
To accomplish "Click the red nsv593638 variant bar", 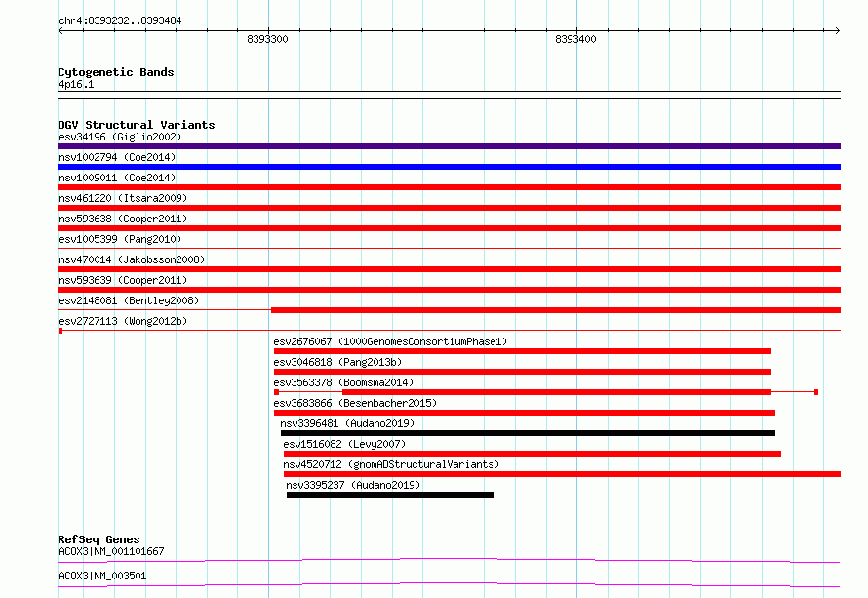I will pyautogui.click(x=449, y=228).
